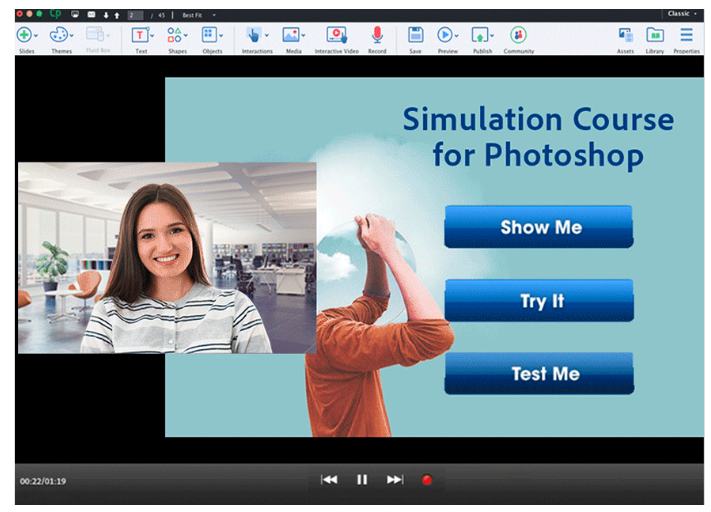711x512 pixels.
Task: Click the red record dot button
Action: coord(427,480)
